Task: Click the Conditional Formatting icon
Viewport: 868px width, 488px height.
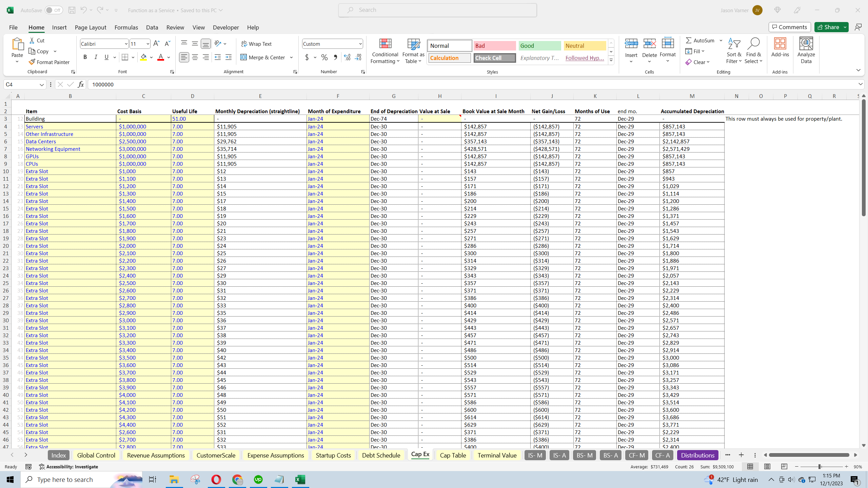Action: click(385, 44)
